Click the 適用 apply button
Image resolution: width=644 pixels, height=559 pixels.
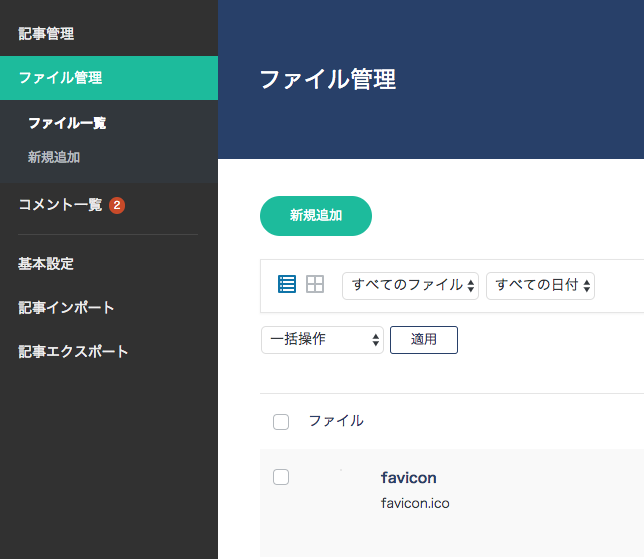(x=424, y=340)
